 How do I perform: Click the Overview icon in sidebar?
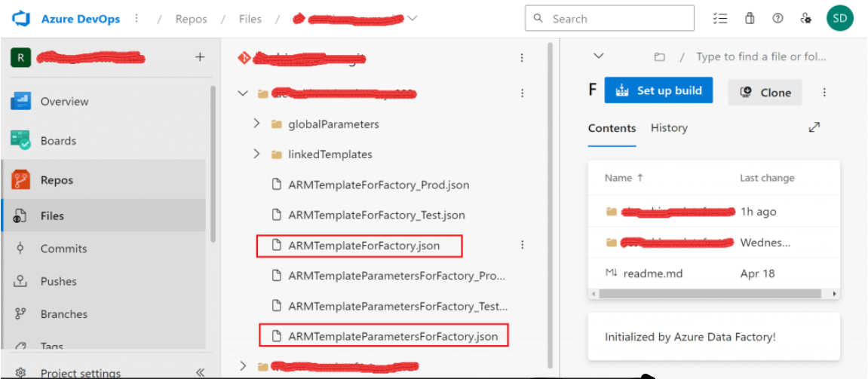click(20, 101)
